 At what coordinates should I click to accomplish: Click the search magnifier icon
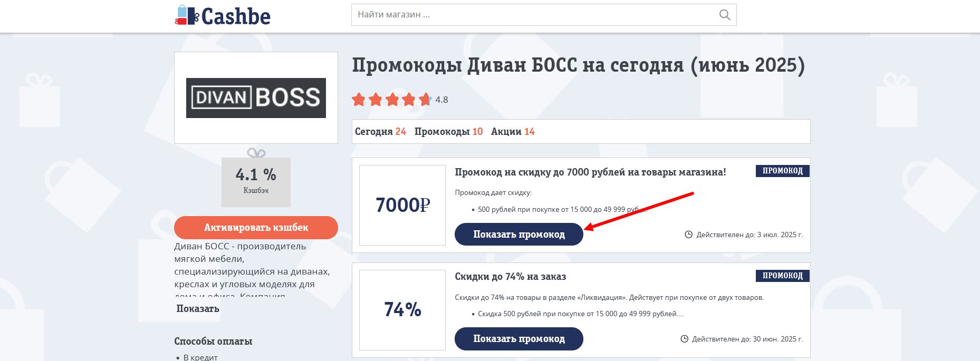(x=725, y=15)
